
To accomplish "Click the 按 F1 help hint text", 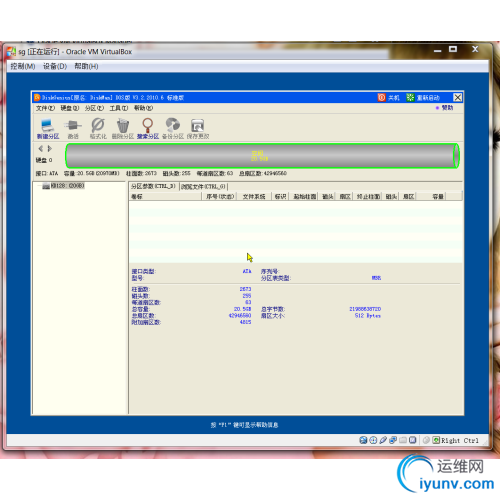I will [x=245, y=425].
